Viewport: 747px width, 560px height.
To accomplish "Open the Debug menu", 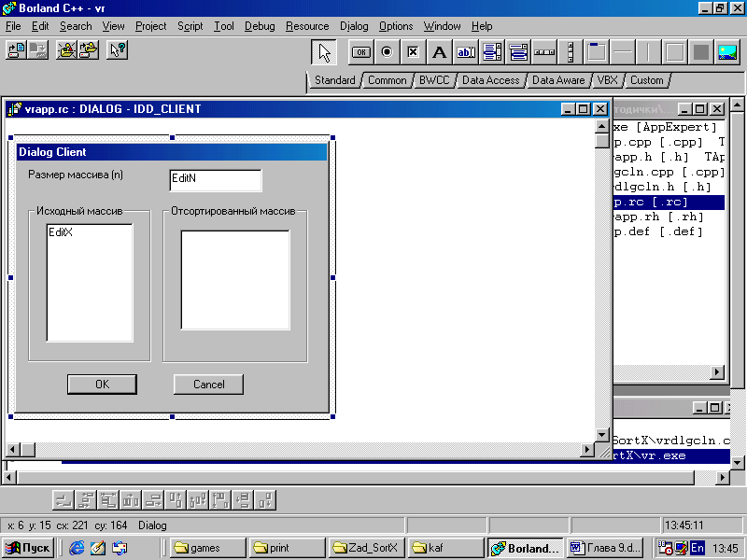I will point(260,26).
